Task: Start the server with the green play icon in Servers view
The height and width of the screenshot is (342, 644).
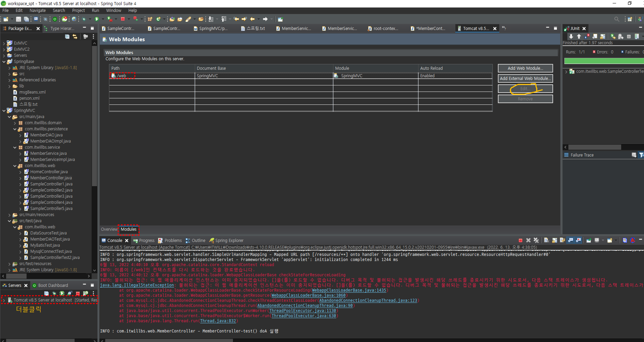Action: coord(62,293)
